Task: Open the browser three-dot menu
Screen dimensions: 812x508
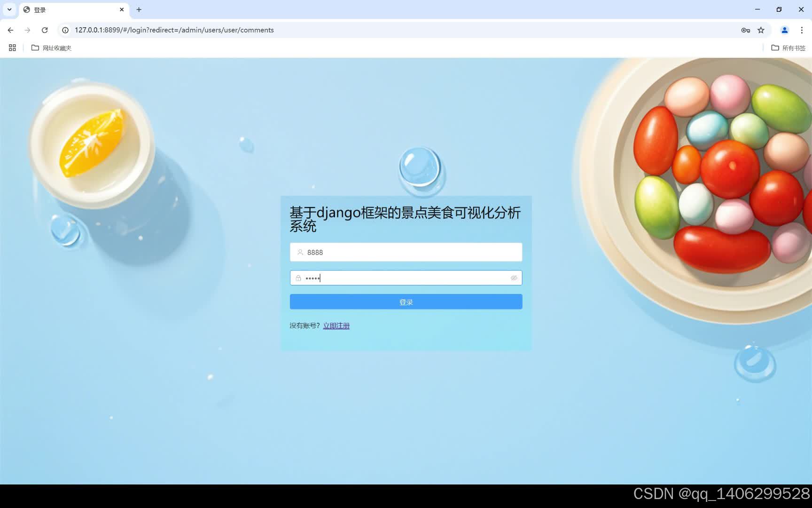Action: point(802,30)
